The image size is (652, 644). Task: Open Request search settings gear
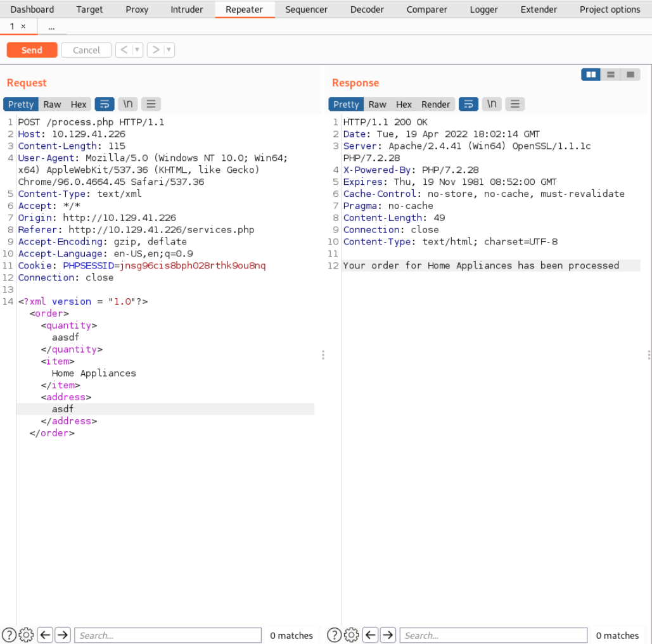coord(26,635)
